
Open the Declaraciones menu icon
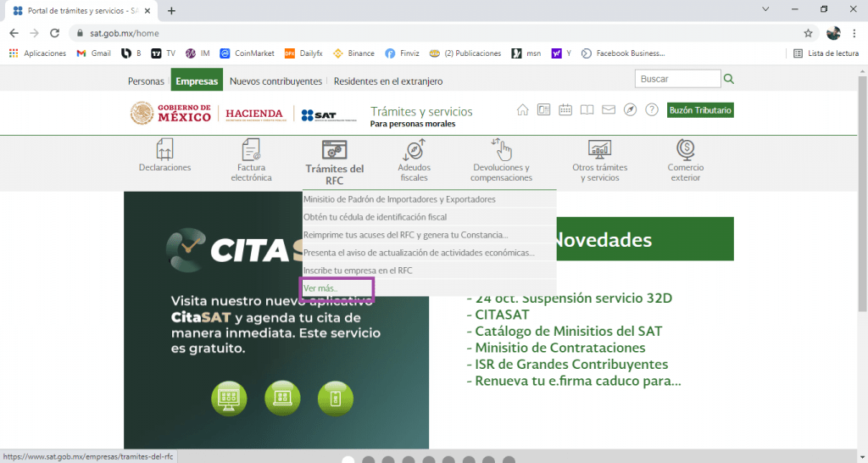[x=164, y=149]
